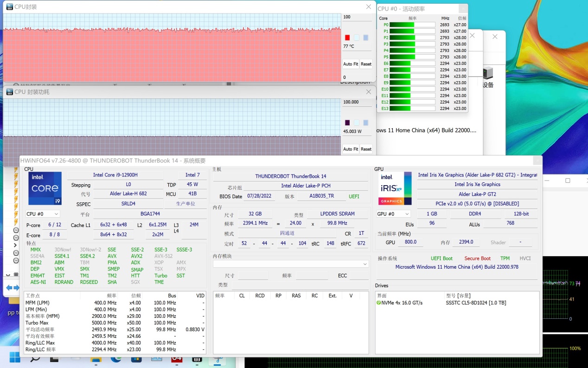588x368 pixels.
Task: Open the Windows Start menu
Action: click(x=15, y=358)
